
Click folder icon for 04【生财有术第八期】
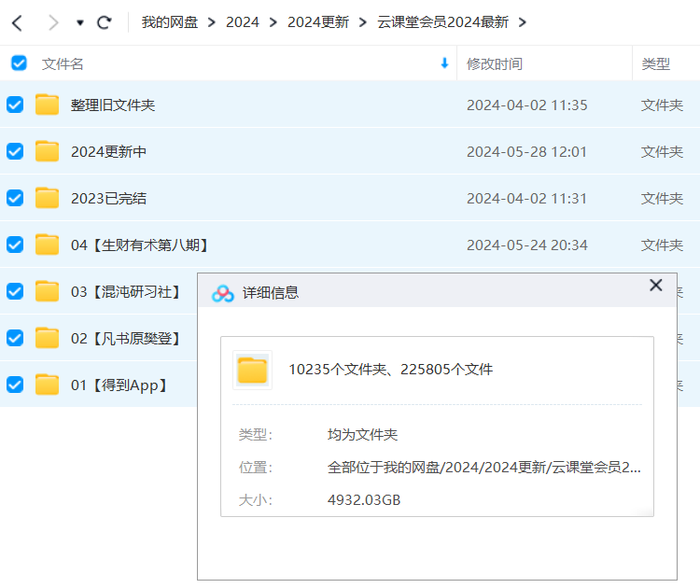click(48, 245)
